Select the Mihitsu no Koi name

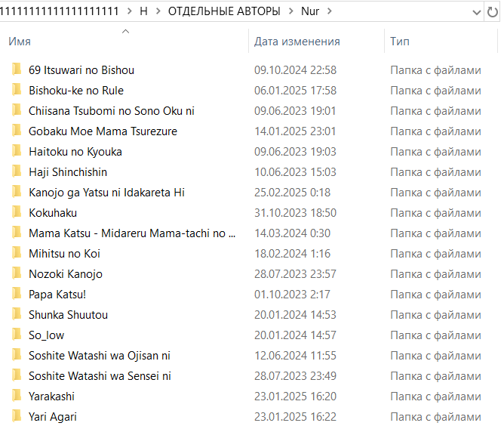pos(64,254)
